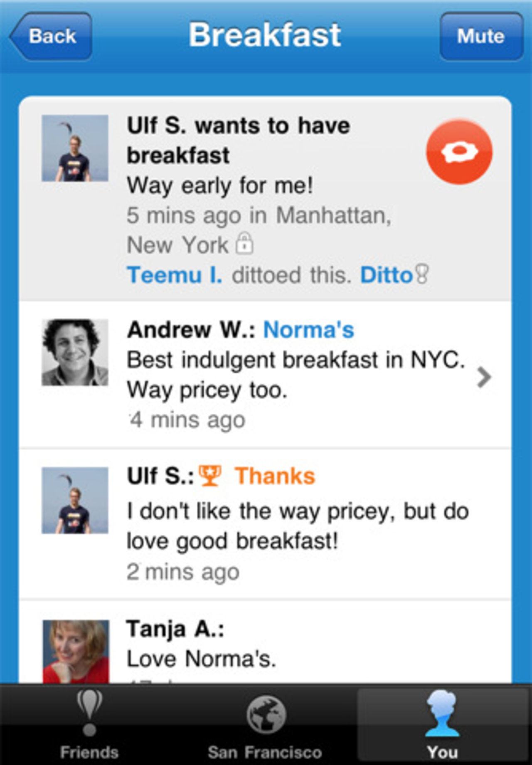Mute this Breakfast conversation
This screenshot has height=765, width=532.
point(481,36)
